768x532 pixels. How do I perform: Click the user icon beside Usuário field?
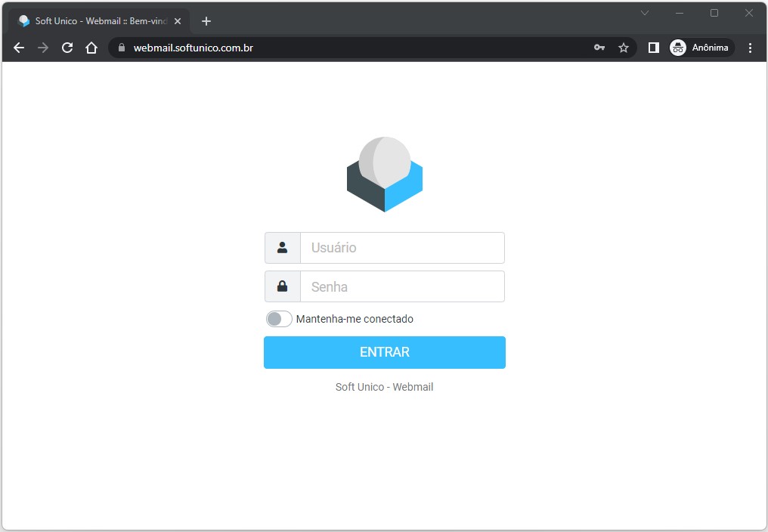(x=282, y=247)
